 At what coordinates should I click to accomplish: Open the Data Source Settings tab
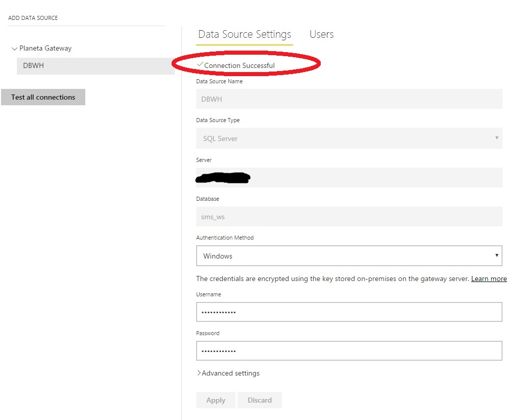coord(245,34)
